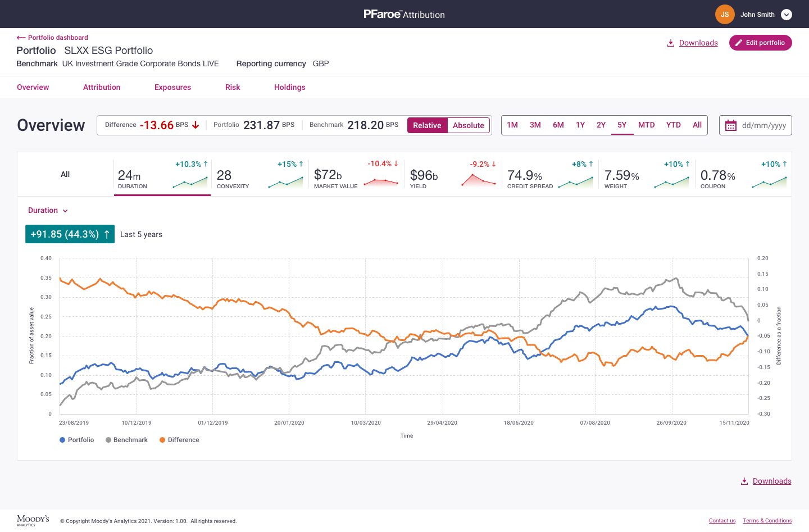Click the download icon beside top Downloads
Image resolution: width=809 pixels, height=532 pixels.
671,43
